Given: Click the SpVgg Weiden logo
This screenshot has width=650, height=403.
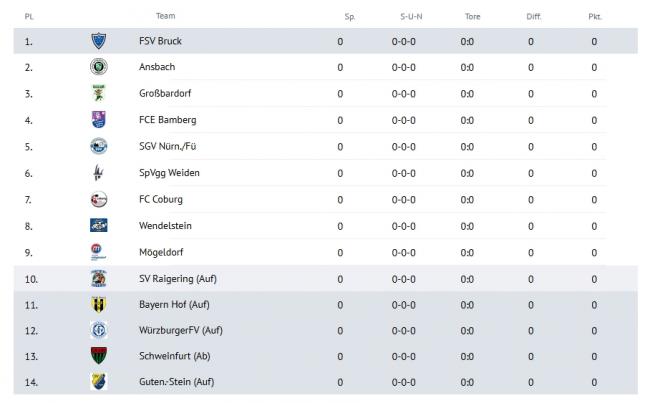Looking at the screenshot, I should click(x=99, y=172).
